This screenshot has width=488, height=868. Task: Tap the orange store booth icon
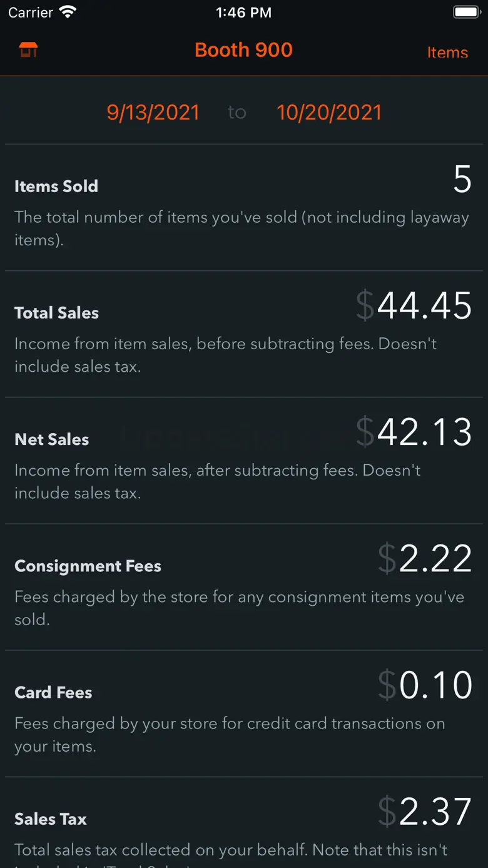[28, 50]
